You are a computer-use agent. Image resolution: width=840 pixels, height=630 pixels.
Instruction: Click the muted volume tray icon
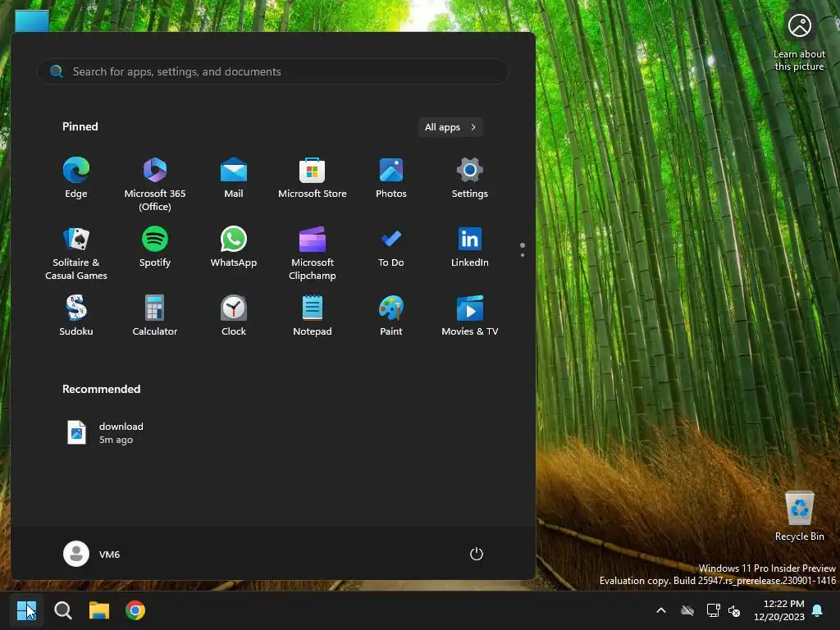734,610
